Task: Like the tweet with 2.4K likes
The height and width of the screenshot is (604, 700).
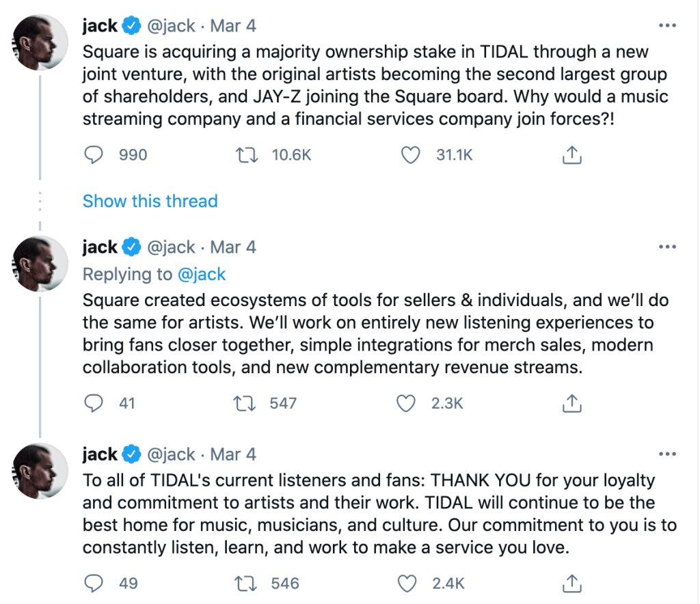Action: click(407, 584)
